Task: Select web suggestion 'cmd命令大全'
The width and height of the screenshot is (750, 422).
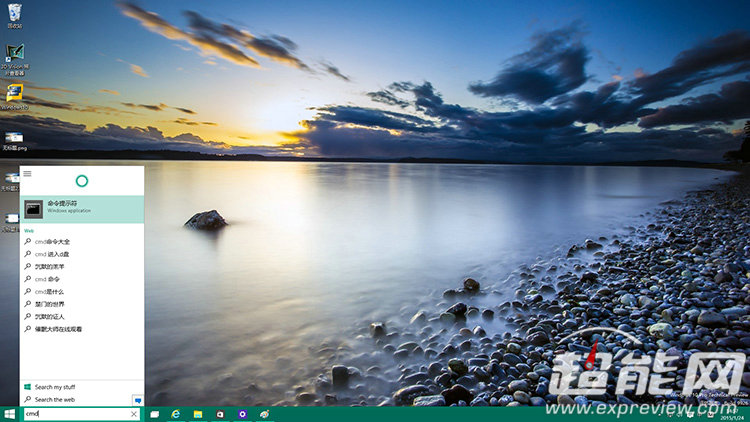Action: pos(52,242)
